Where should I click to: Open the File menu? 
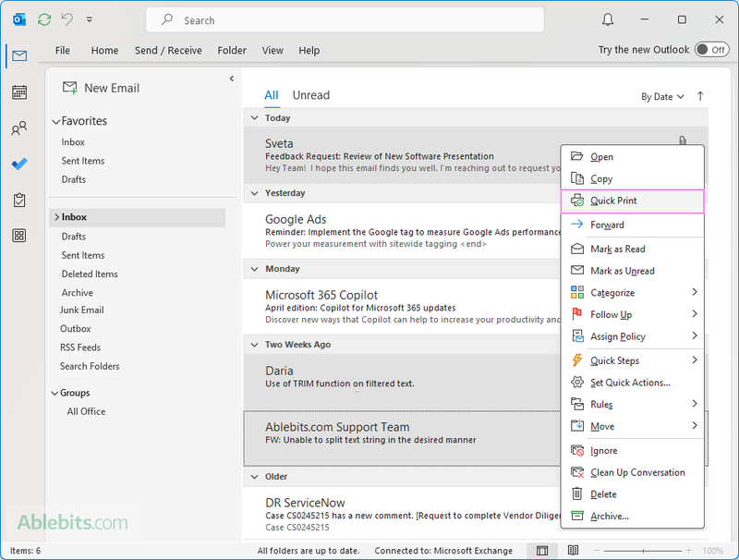[62, 51]
